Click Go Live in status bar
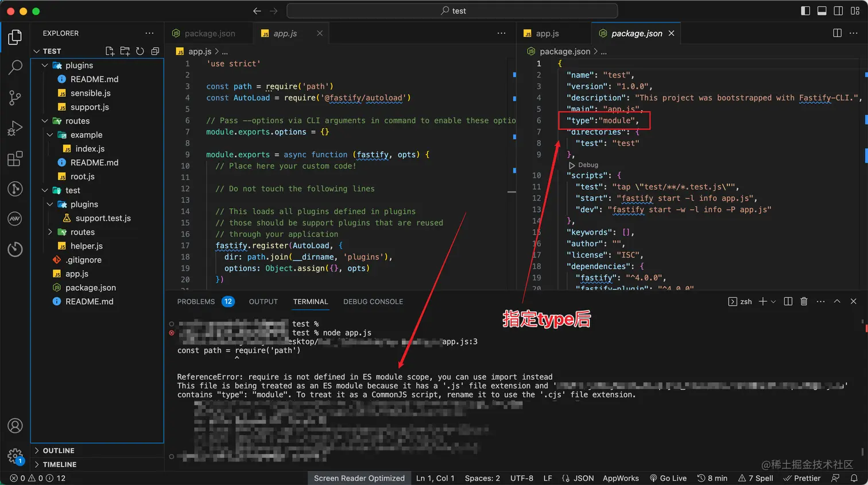The image size is (868, 485). coord(668,478)
